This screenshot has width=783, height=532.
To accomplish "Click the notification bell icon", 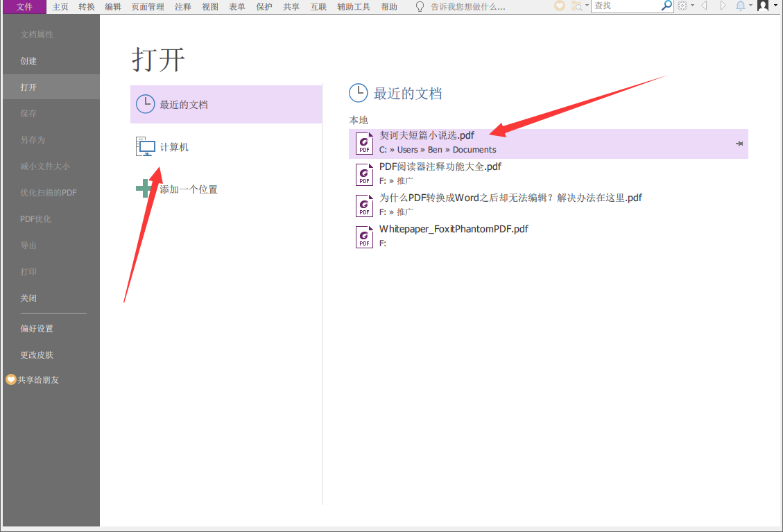I will pos(741,6).
